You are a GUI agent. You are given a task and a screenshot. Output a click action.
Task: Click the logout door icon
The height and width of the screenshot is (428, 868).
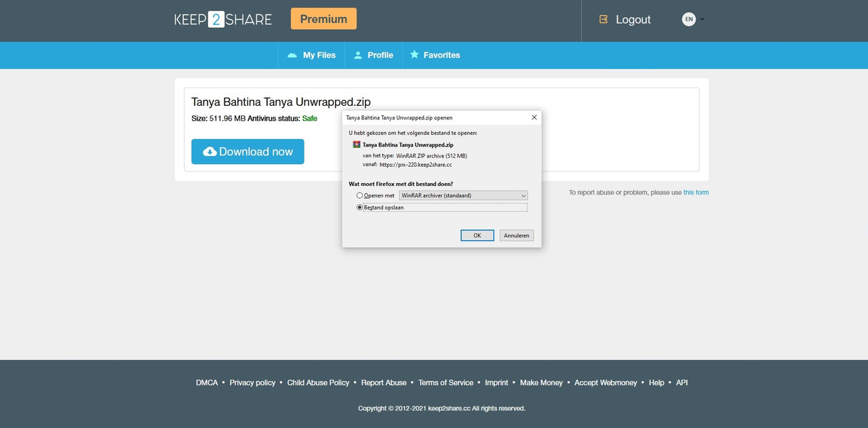pyautogui.click(x=604, y=19)
